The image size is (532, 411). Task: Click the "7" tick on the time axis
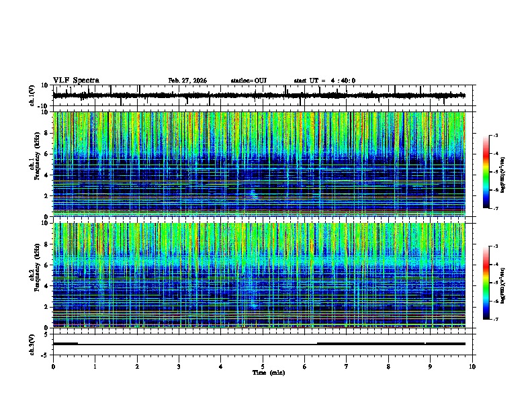tap(347, 366)
